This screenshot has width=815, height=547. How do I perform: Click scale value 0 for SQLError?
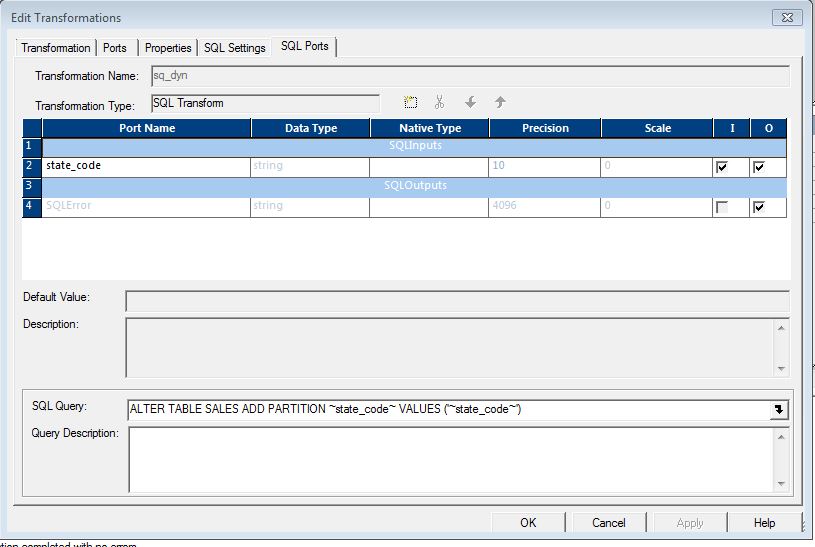656,206
